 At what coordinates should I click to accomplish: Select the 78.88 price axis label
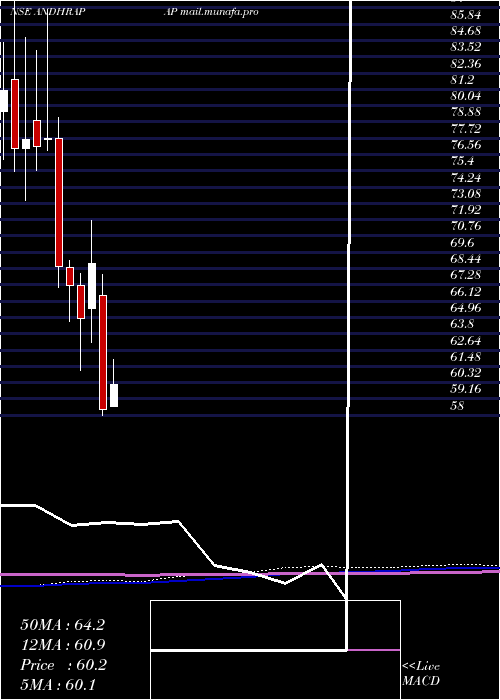[x=466, y=112]
